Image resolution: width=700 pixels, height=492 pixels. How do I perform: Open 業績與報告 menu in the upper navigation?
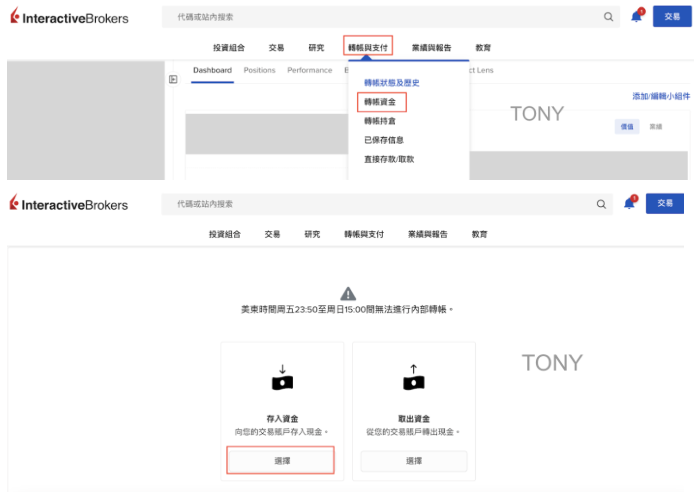click(431, 48)
